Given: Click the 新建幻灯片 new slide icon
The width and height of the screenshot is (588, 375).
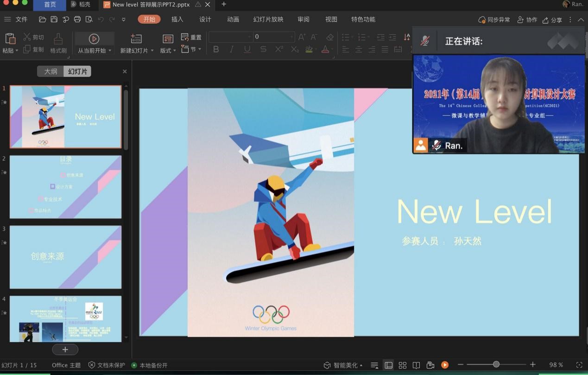Looking at the screenshot, I should click(136, 39).
